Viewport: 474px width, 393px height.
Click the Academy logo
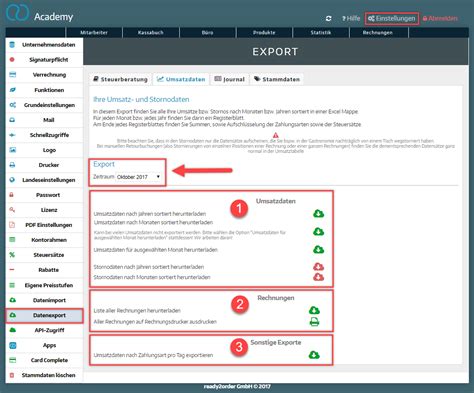click(x=39, y=14)
